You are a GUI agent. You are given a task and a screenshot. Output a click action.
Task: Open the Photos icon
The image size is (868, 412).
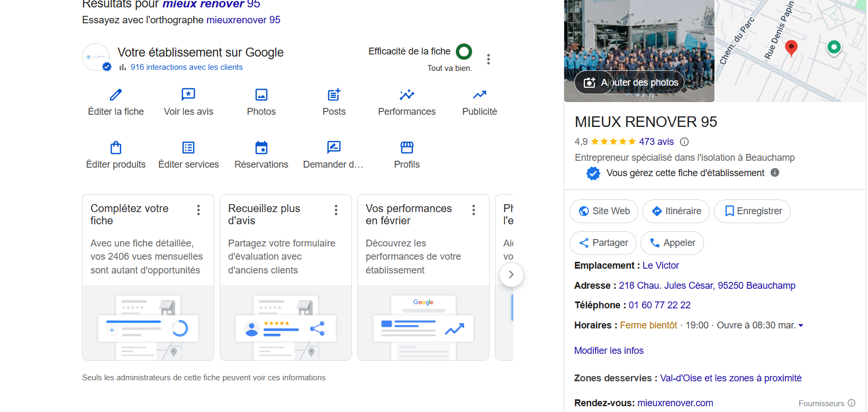[x=261, y=95]
